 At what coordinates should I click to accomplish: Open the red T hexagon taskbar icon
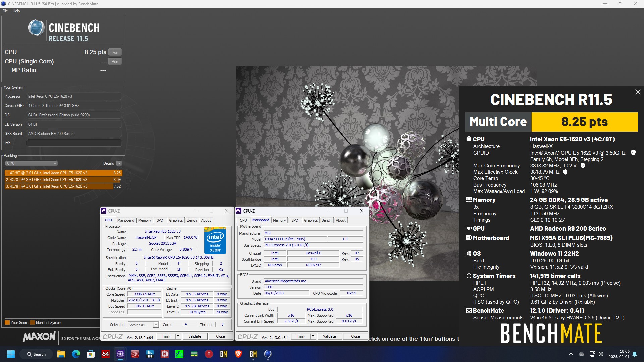coord(209,354)
